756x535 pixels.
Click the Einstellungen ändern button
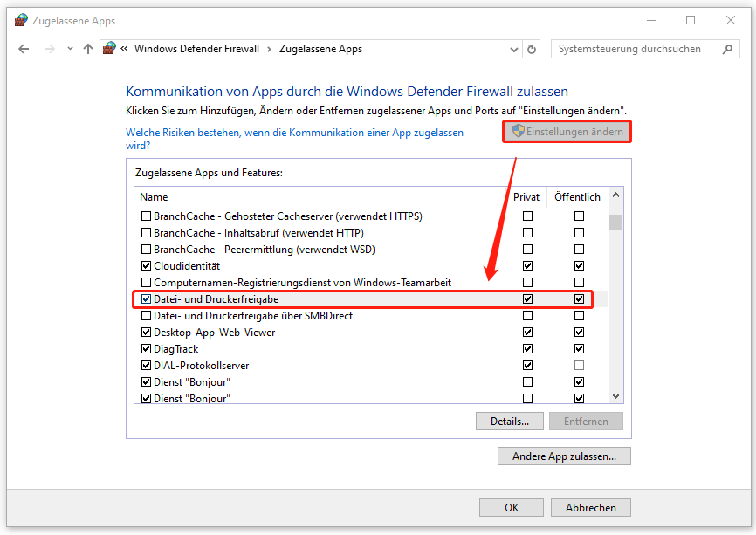[x=567, y=132]
